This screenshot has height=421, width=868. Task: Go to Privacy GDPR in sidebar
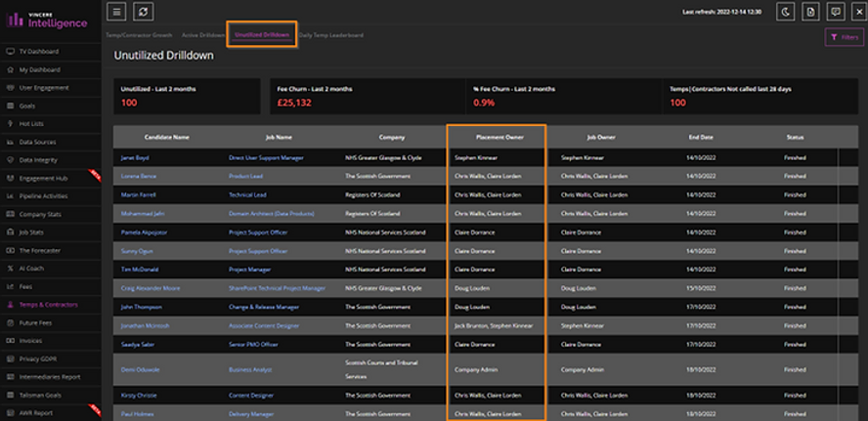point(10,358)
